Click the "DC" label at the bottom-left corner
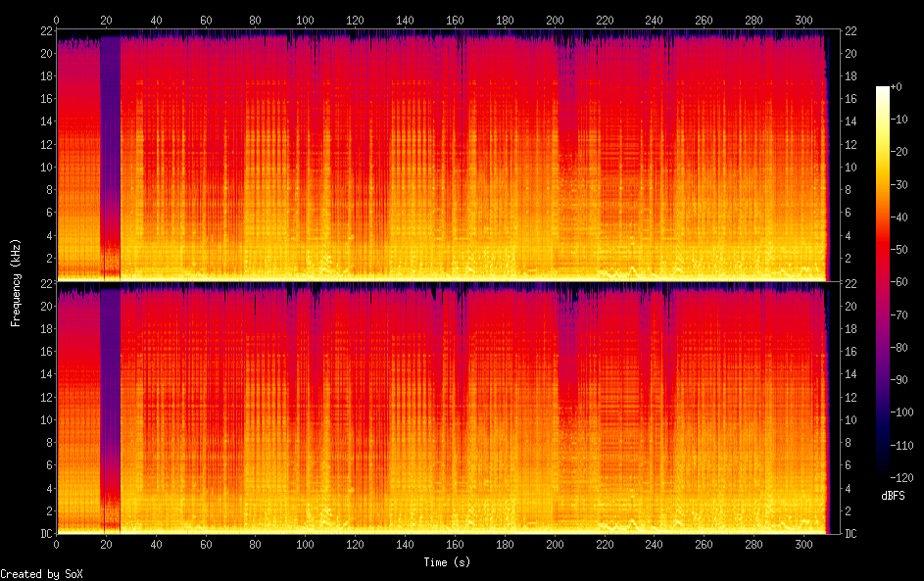 pyautogui.click(x=43, y=533)
